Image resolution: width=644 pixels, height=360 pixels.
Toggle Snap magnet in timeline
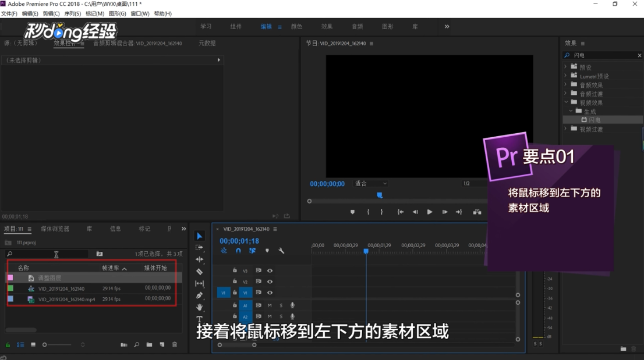(238, 251)
